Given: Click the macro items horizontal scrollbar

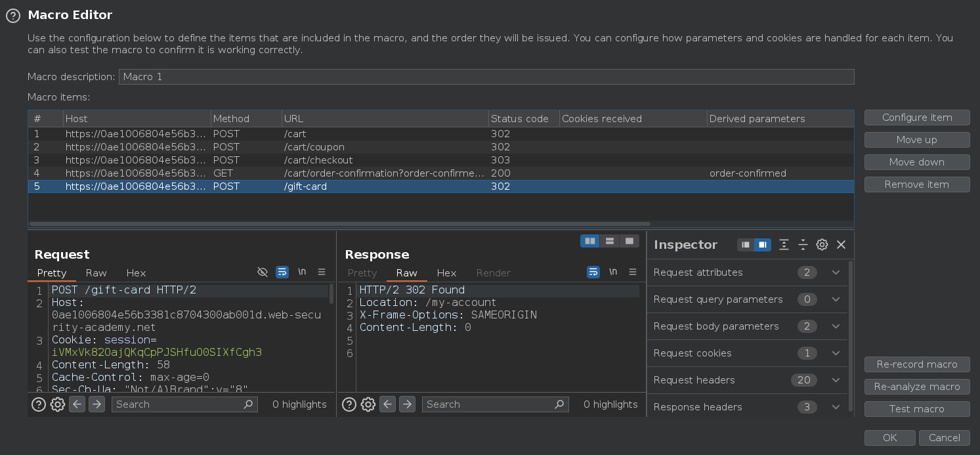Looking at the screenshot, I should pyautogui.click(x=340, y=224).
